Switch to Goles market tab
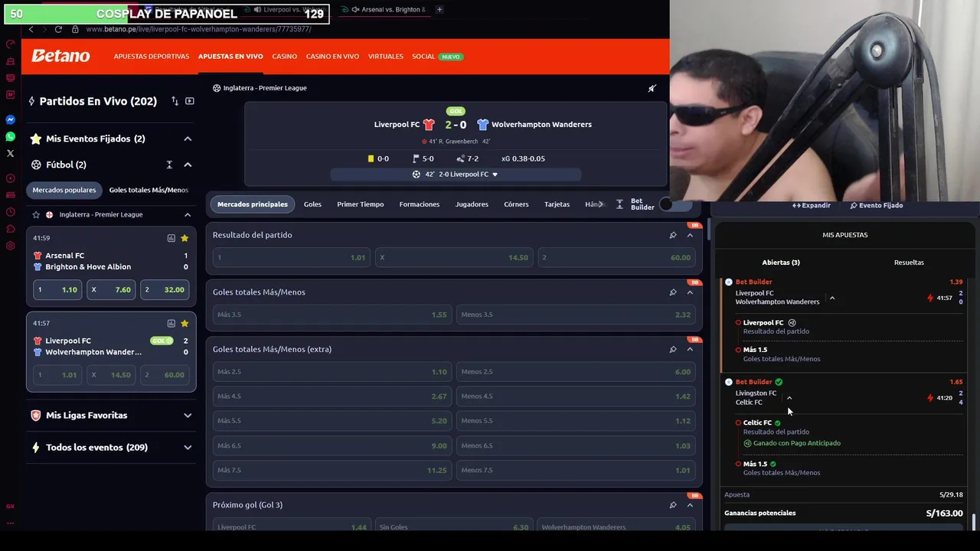980x551 pixels. 312,204
